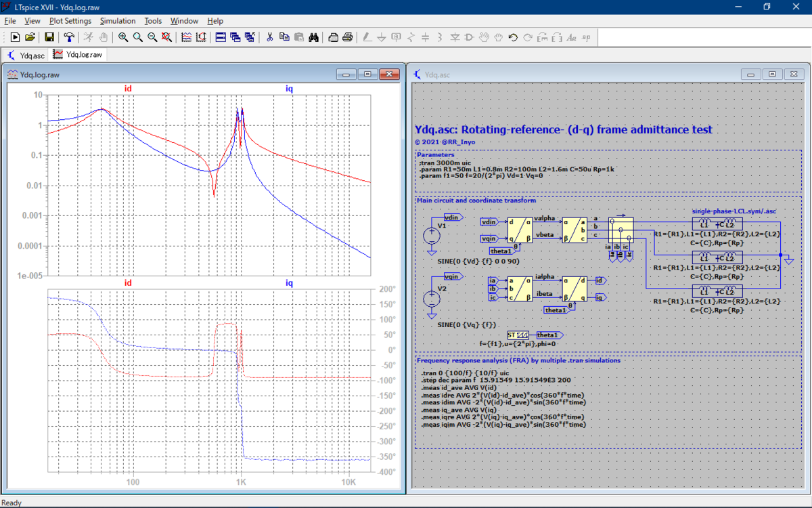Open Control Panel via the hammer icon
Viewport: 812px width, 508px height.
click(x=69, y=37)
